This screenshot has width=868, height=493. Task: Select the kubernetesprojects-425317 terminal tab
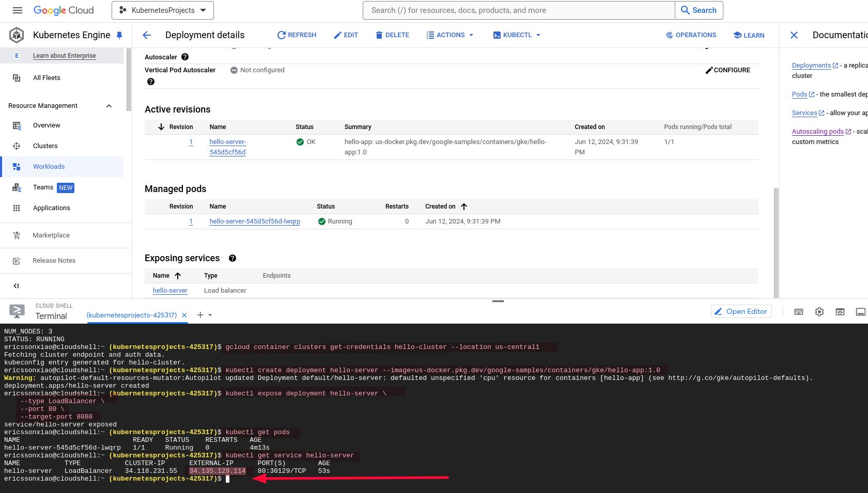(x=131, y=315)
